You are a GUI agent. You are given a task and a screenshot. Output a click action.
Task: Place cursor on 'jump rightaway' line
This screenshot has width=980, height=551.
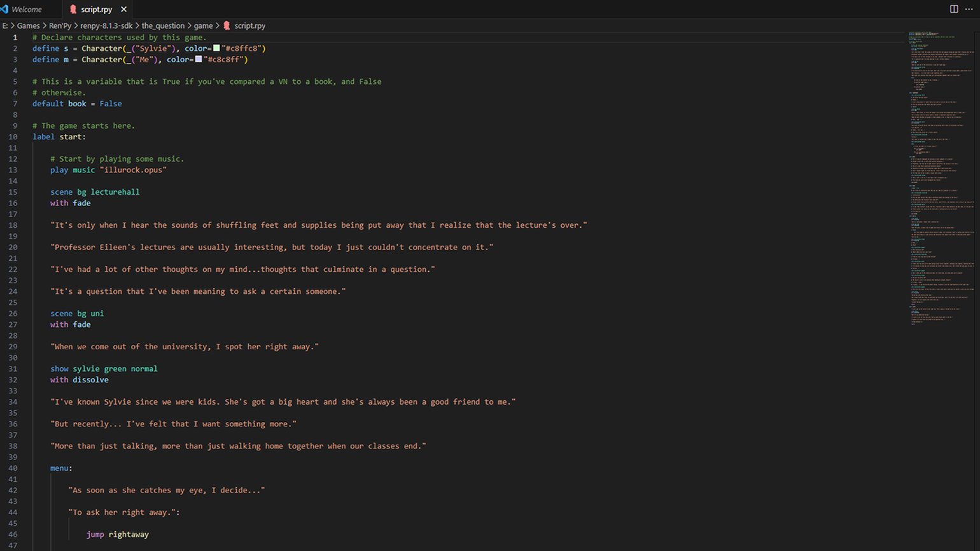pos(118,534)
